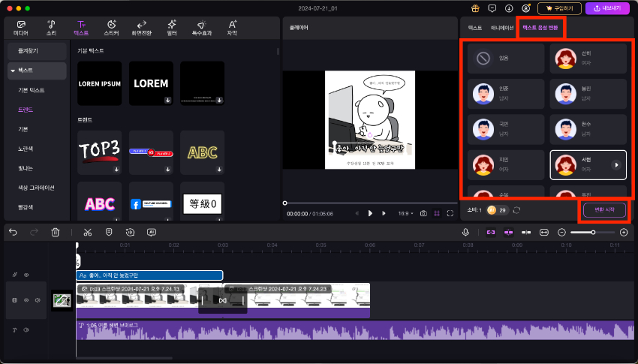
Task: Select the scissors split tool in timeline toolbar
Action: coord(88,233)
